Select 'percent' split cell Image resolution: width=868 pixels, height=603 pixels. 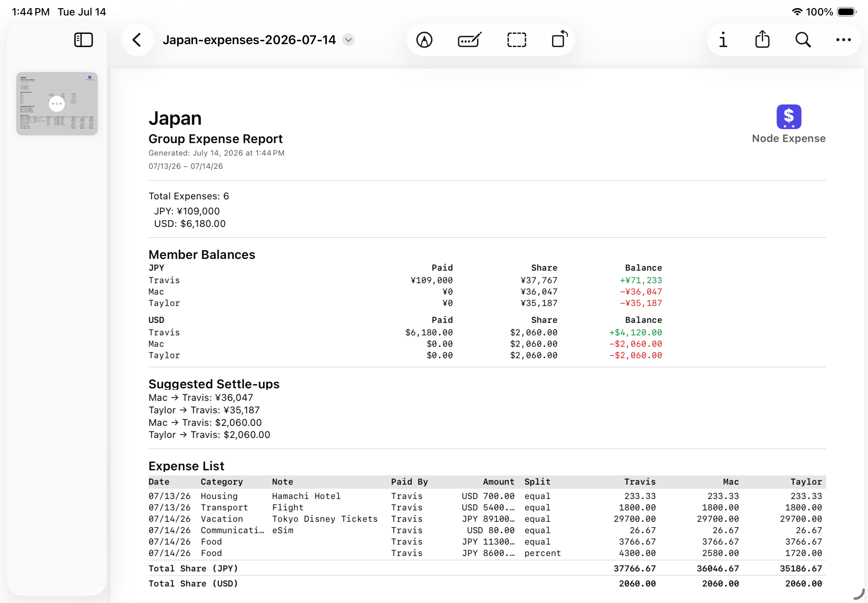[542, 553]
